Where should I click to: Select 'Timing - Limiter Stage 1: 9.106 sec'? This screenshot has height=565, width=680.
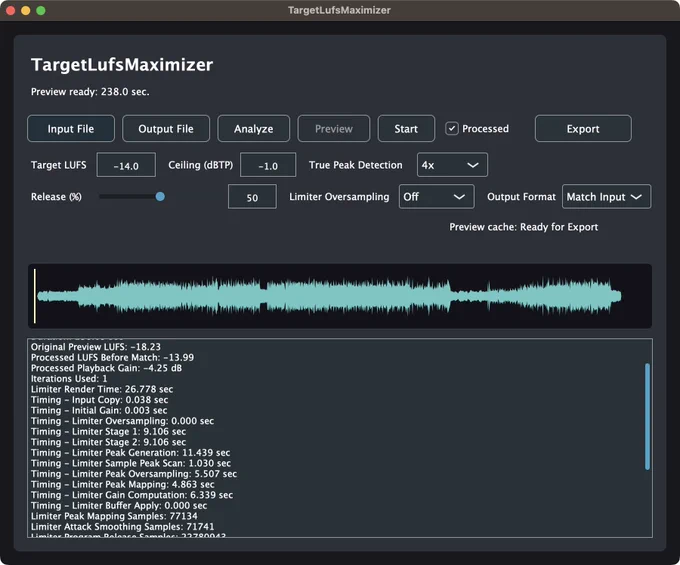(108, 431)
